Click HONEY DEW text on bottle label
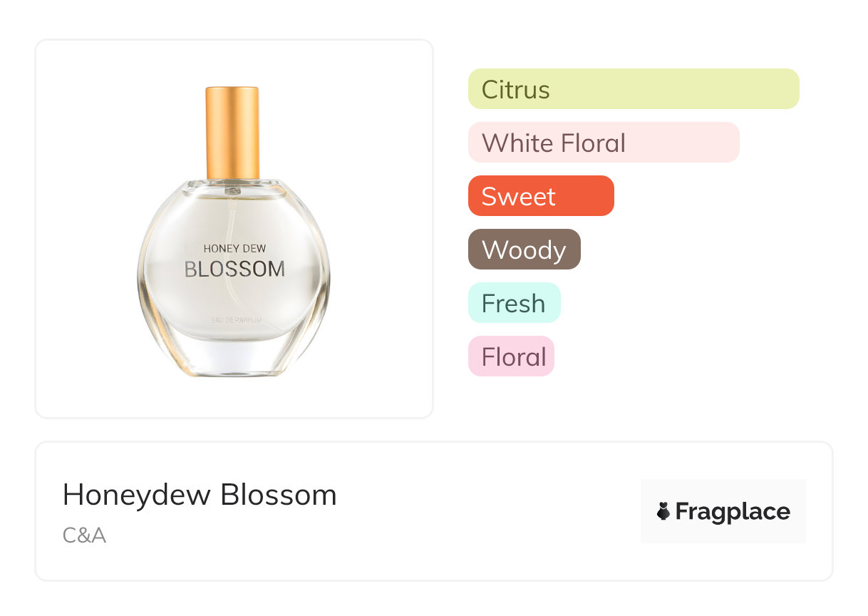 point(234,248)
